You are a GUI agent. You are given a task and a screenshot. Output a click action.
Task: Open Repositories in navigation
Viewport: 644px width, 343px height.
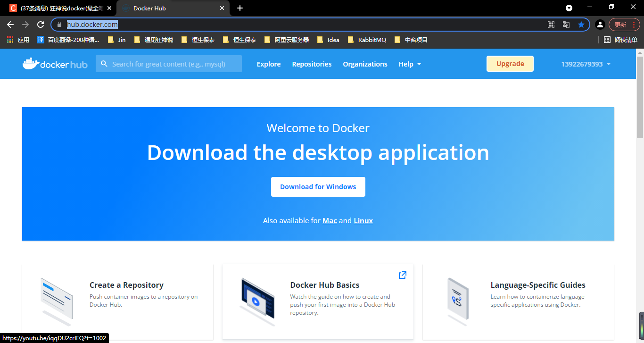[x=312, y=64]
